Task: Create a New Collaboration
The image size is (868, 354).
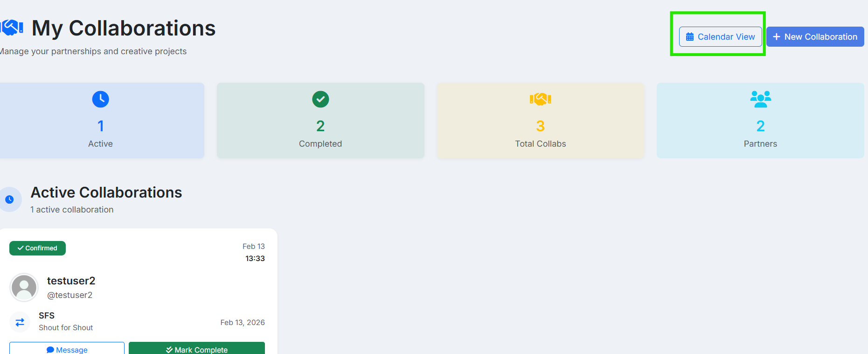Action: [x=815, y=37]
